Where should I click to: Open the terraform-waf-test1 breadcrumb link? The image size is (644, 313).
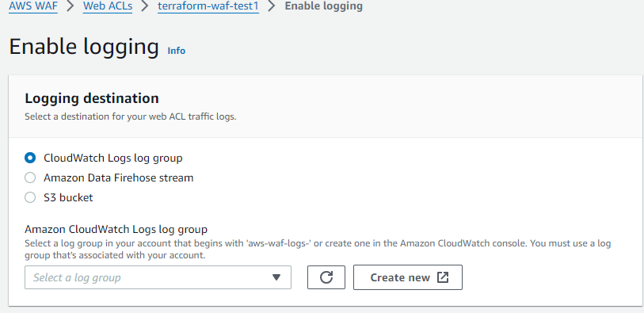pyautogui.click(x=208, y=6)
